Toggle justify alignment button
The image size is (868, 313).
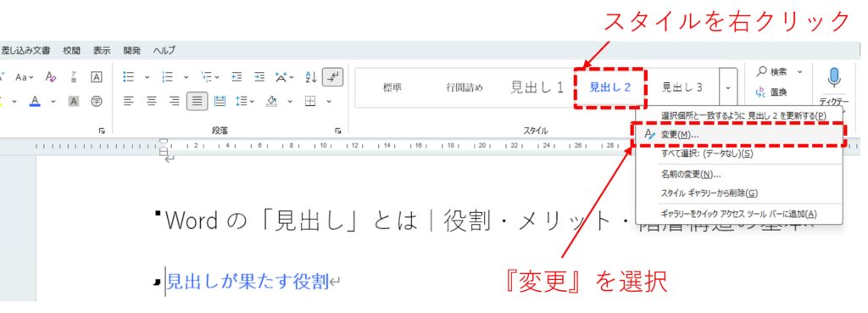[197, 102]
